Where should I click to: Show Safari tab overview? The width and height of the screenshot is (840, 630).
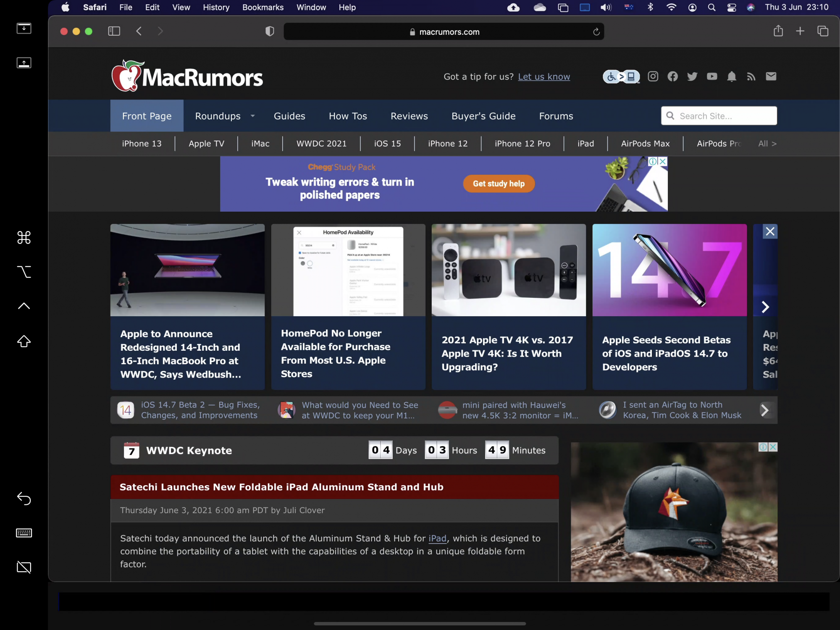pyautogui.click(x=823, y=31)
